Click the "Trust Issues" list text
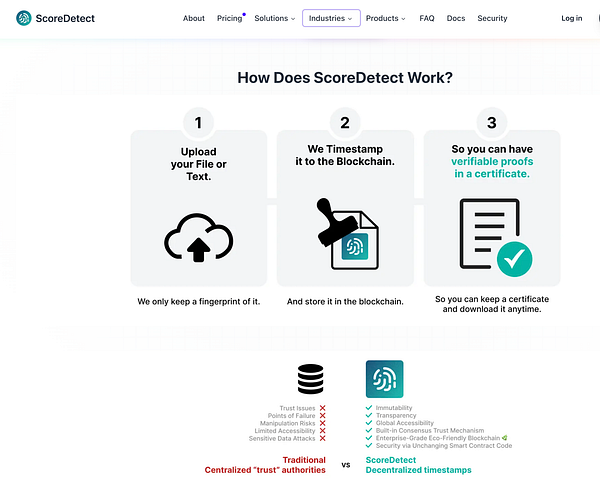Screen dimensions: 600x484 coord(297,408)
